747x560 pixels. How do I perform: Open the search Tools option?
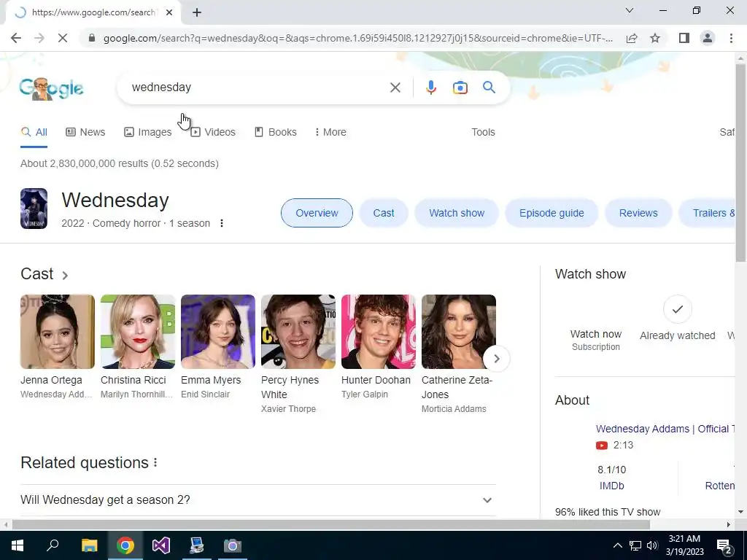click(483, 133)
